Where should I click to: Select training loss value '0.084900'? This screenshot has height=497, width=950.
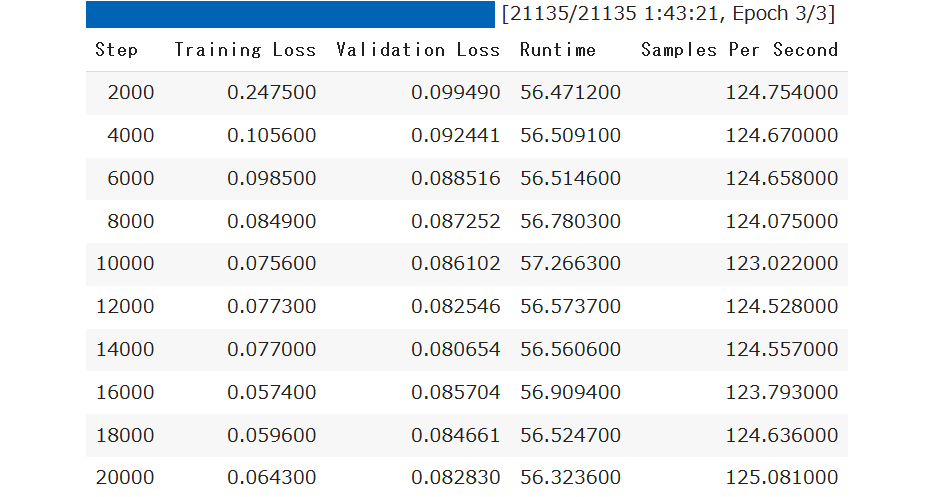click(271, 221)
